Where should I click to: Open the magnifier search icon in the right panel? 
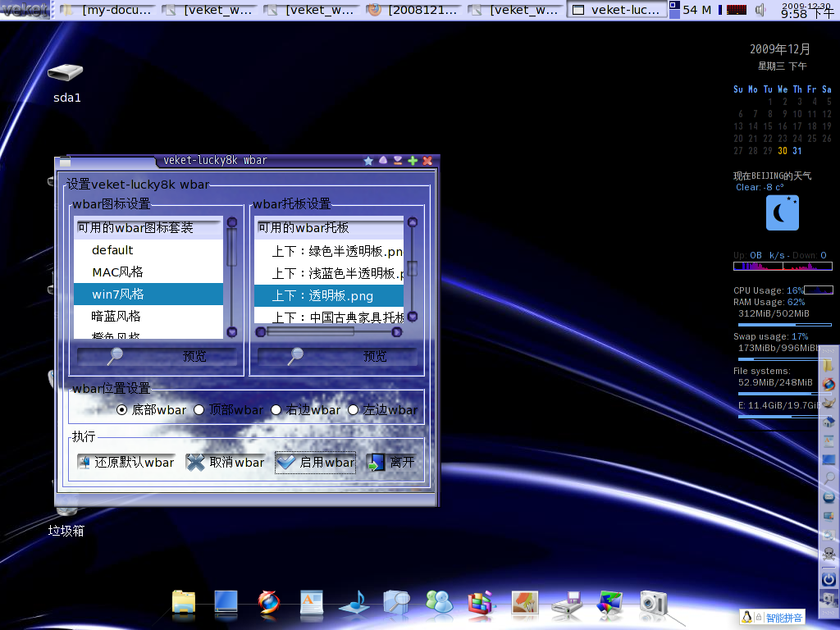pos(829,477)
